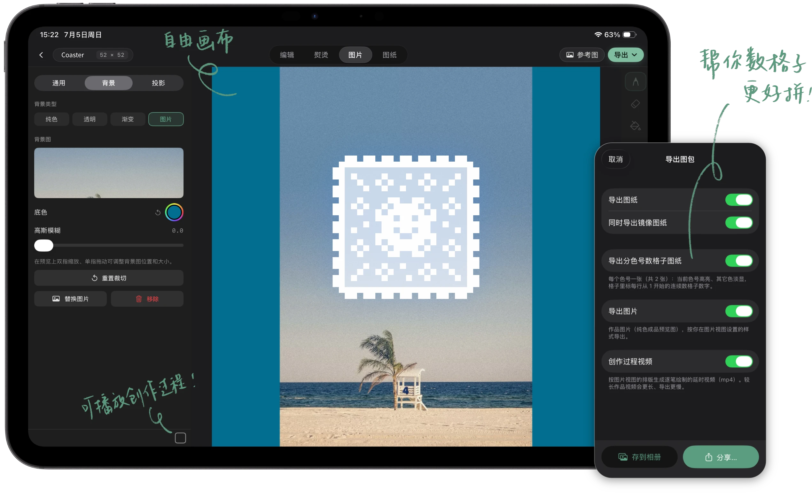Switch to the 熨烫 tab
The height and width of the screenshot is (504, 812).
321,55
